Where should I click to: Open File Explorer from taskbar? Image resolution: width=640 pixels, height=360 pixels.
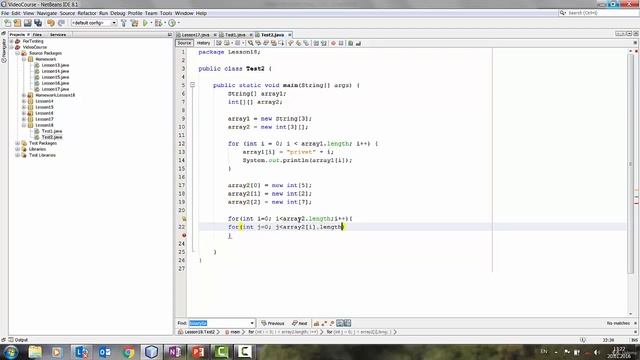pyautogui.click(x=35, y=352)
